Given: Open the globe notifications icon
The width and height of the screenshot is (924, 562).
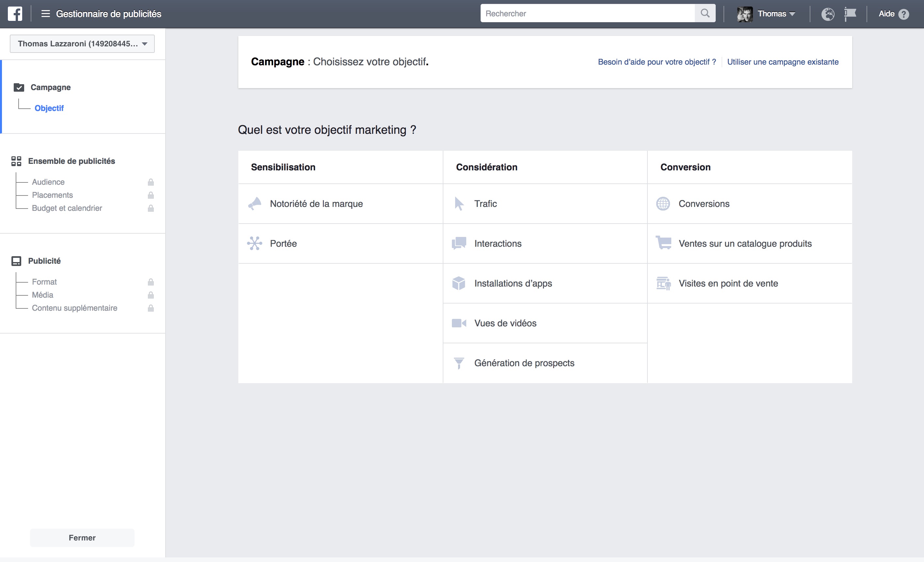Looking at the screenshot, I should tap(828, 14).
